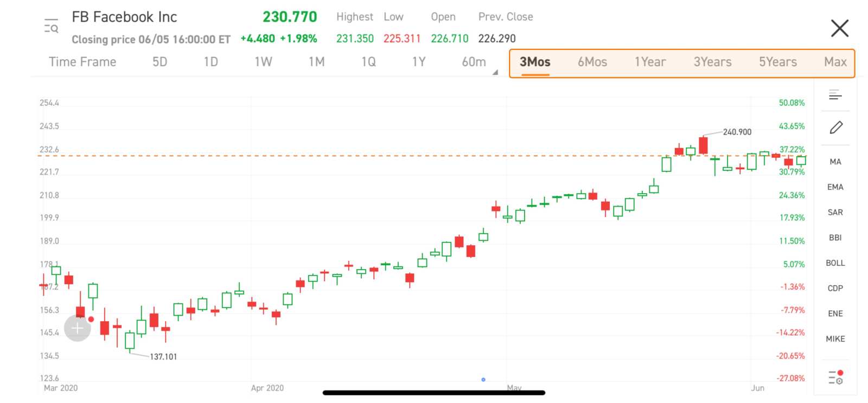This screenshot has height=403, width=868.
Task: Open the stock search list icon
Action: (51, 26)
